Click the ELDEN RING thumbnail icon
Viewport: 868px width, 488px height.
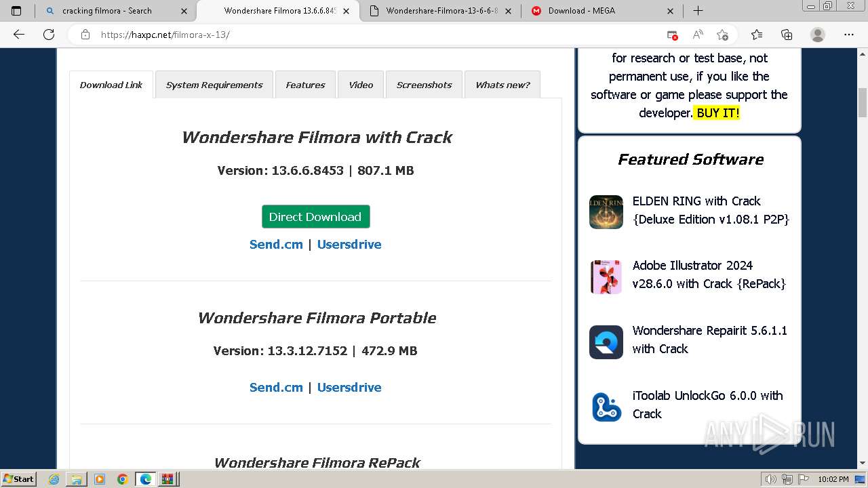(x=606, y=212)
